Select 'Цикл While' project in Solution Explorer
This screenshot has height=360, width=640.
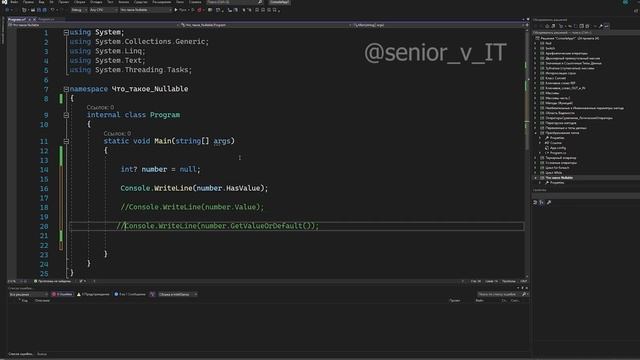pyautogui.click(x=553, y=173)
